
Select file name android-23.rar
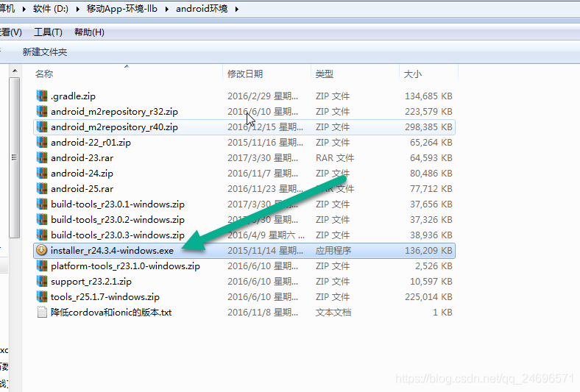82,158
